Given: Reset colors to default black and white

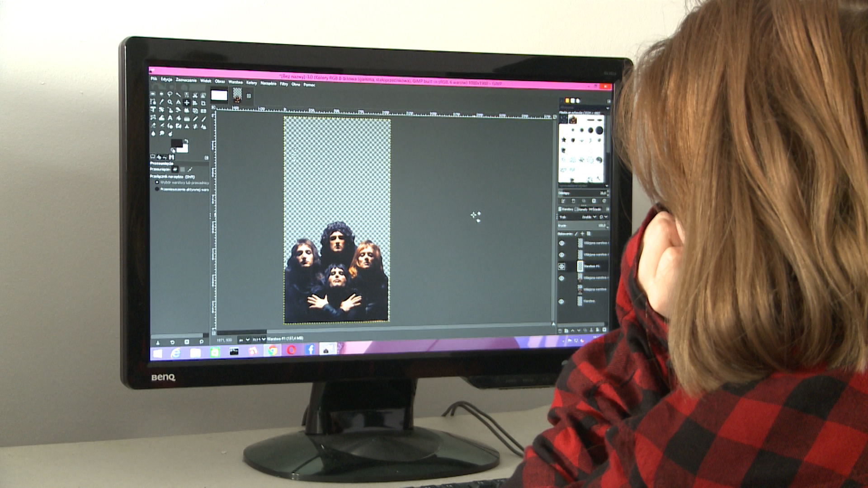Looking at the screenshot, I should click(x=173, y=150).
